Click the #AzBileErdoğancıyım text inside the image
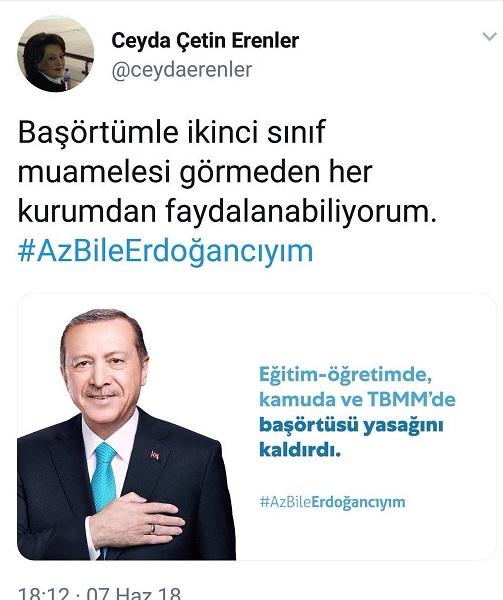 point(332,502)
